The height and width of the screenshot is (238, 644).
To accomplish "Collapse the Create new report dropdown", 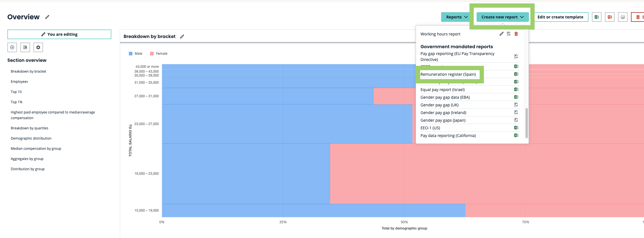I will point(502,17).
